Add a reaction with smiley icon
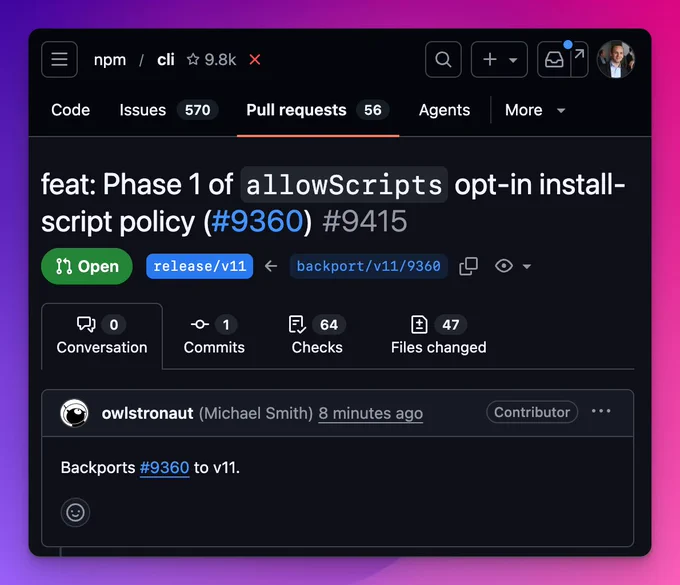This screenshot has height=585, width=680. [x=75, y=512]
